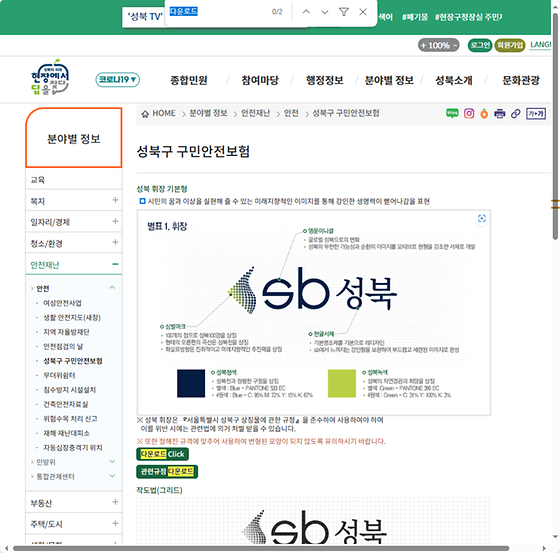Image resolution: width=560 pixels, height=553 pixels.
Task: Click the 성북청색 navy color swatch
Action: click(x=191, y=384)
